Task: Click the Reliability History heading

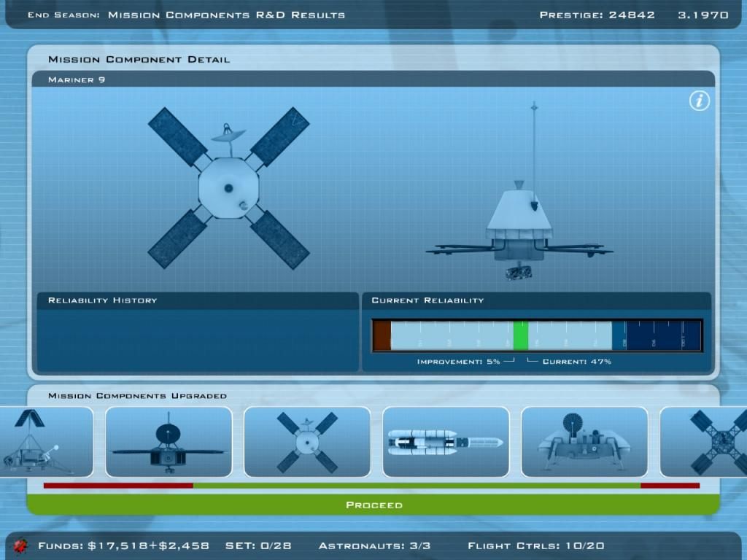Action: [x=102, y=300]
